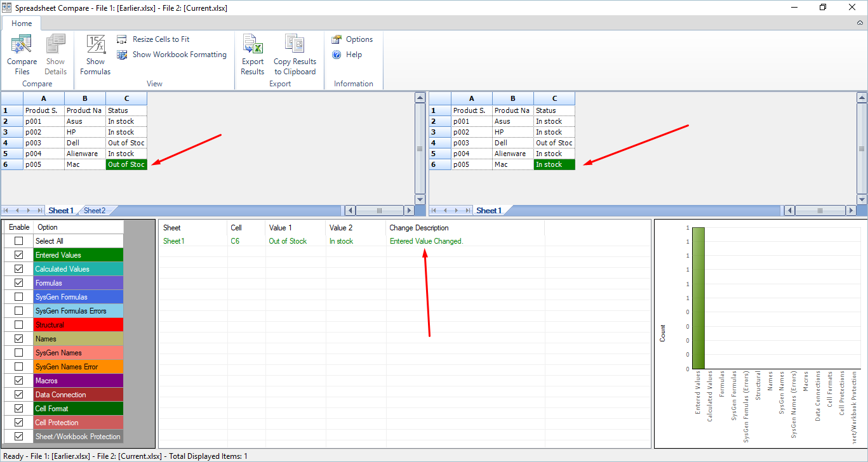Switch to Sheet2 tab in left pane

[x=95, y=211]
